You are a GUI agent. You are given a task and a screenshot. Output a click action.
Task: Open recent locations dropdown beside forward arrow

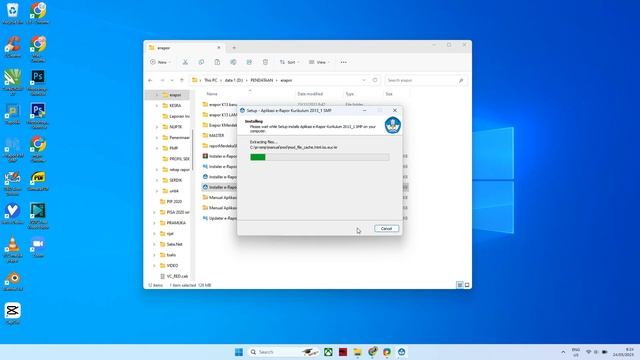(x=172, y=80)
